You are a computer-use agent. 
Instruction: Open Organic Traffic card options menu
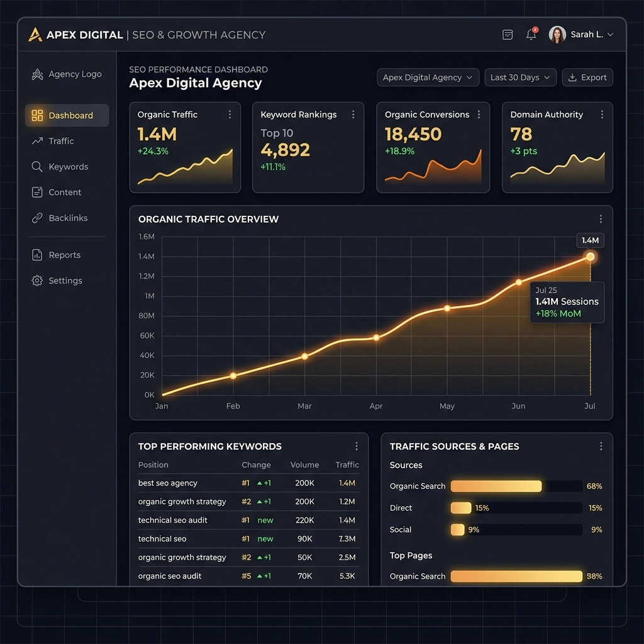click(230, 114)
